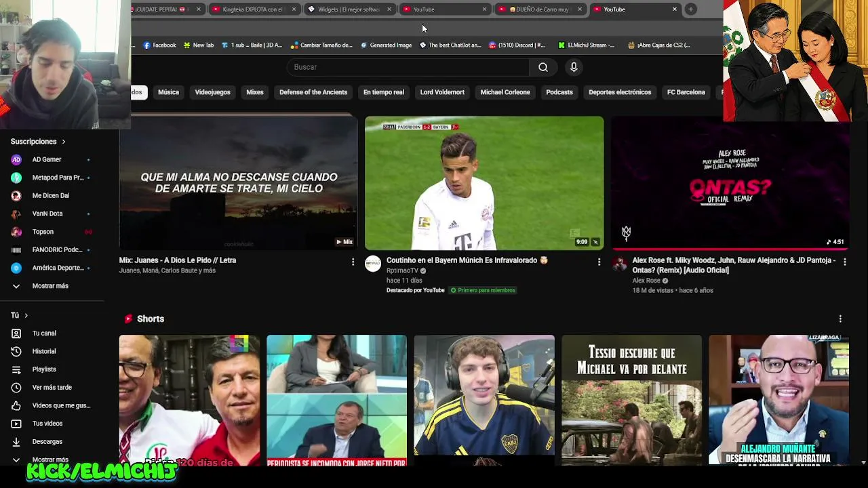Image resolution: width=868 pixels, height=488 pixels.
Task: Select the Música filter chip
Action: (x=168, y=92)
